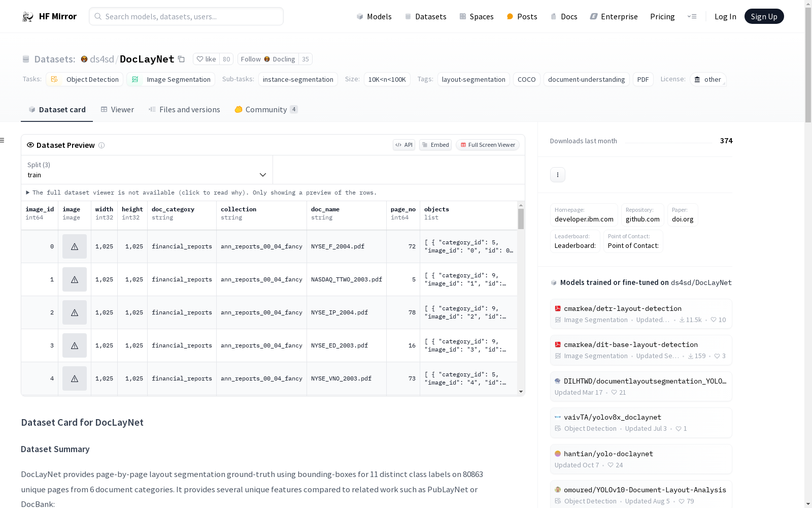The height and width of the screenshot is (508, 812).
Task: Open the navigation overflow menu icon
Action: point(692,16)
